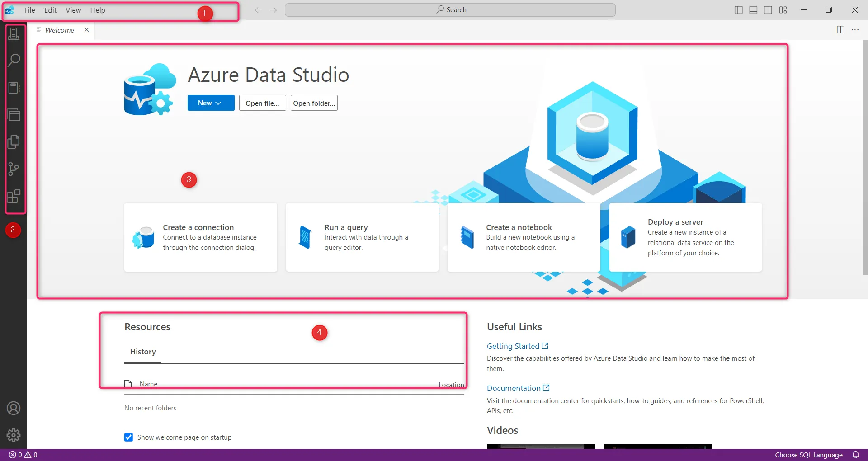Select the History tab under Resources

(143, 352)
